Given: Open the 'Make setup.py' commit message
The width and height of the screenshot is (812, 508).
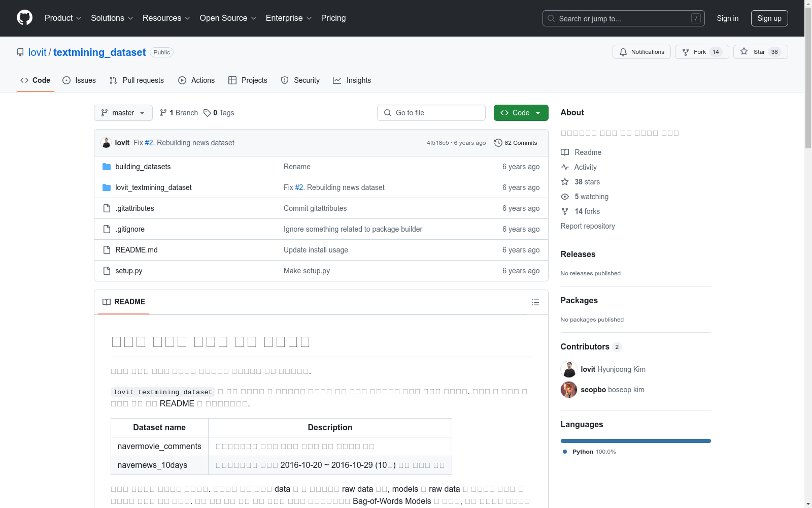Looking at the screenshot, I should [x=307, y=271].
